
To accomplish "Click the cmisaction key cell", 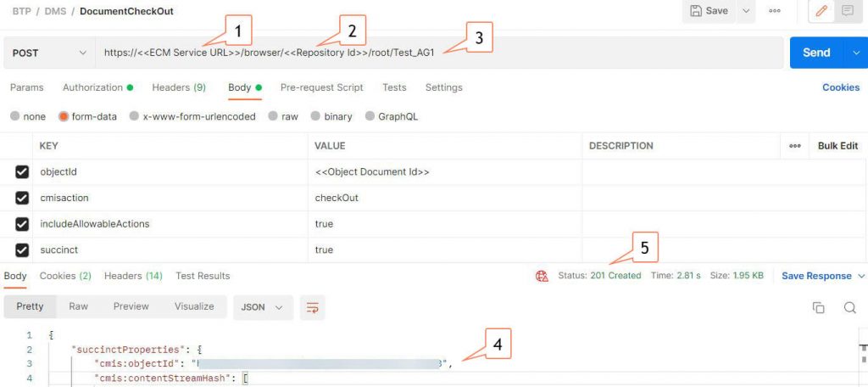I will (170, 198).
